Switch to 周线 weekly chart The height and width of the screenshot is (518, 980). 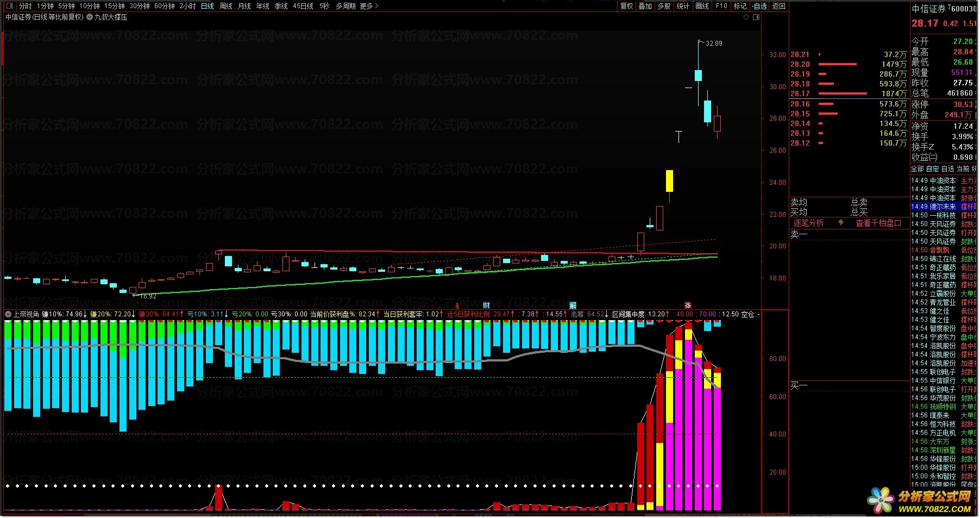pos(226,6)
